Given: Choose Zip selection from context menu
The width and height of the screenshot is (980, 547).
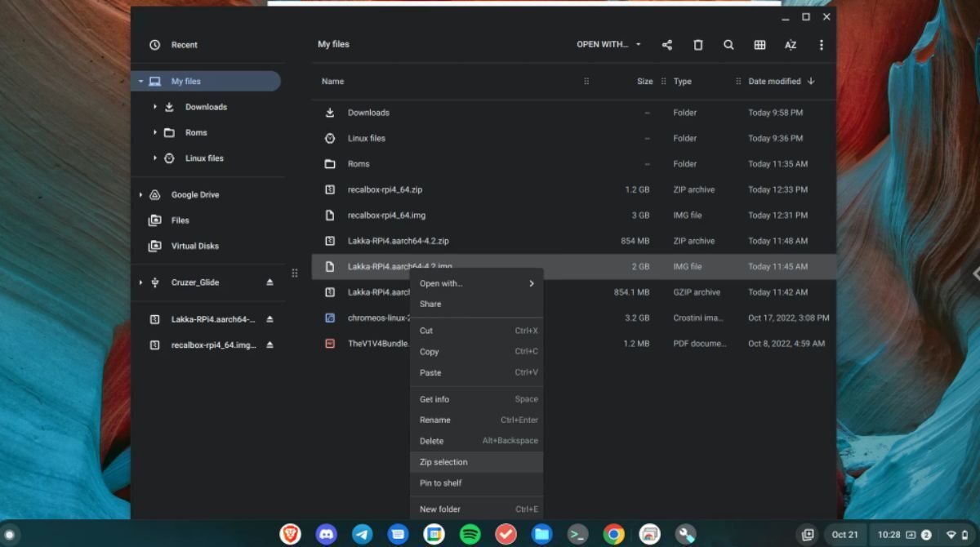Looking at the screenshot, I should (x=443, y=462).
